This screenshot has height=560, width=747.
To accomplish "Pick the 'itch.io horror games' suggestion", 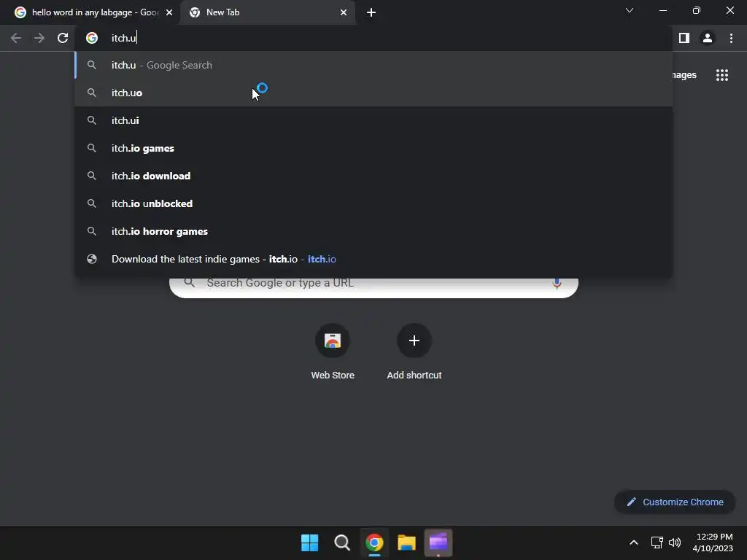I will tap(373, 231).
